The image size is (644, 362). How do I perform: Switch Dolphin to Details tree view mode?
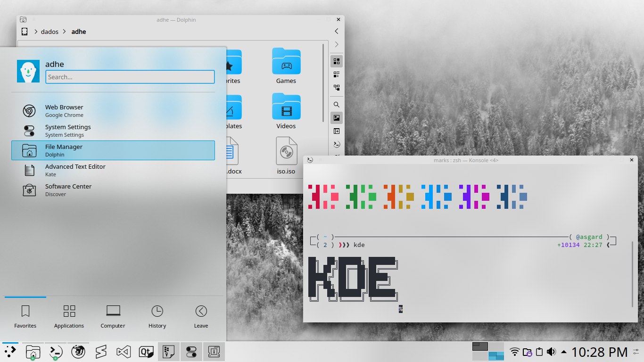[337, 88]
